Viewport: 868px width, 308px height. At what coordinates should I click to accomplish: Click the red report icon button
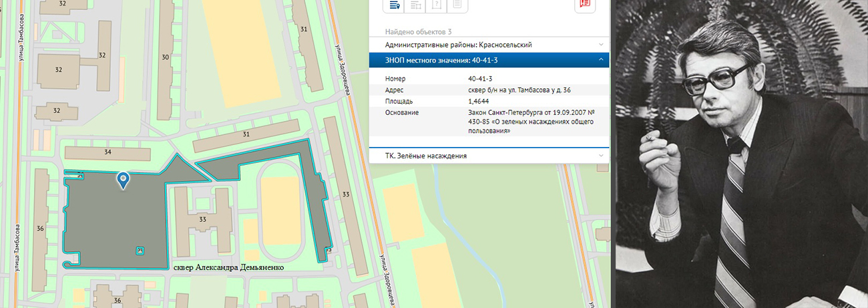point(585,4)
